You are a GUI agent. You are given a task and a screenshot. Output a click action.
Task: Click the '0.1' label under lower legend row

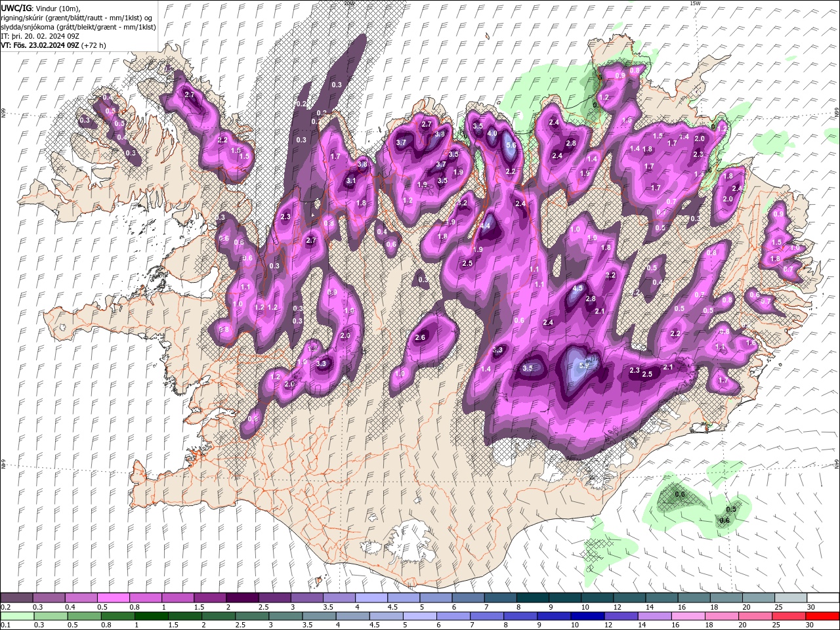5,625
